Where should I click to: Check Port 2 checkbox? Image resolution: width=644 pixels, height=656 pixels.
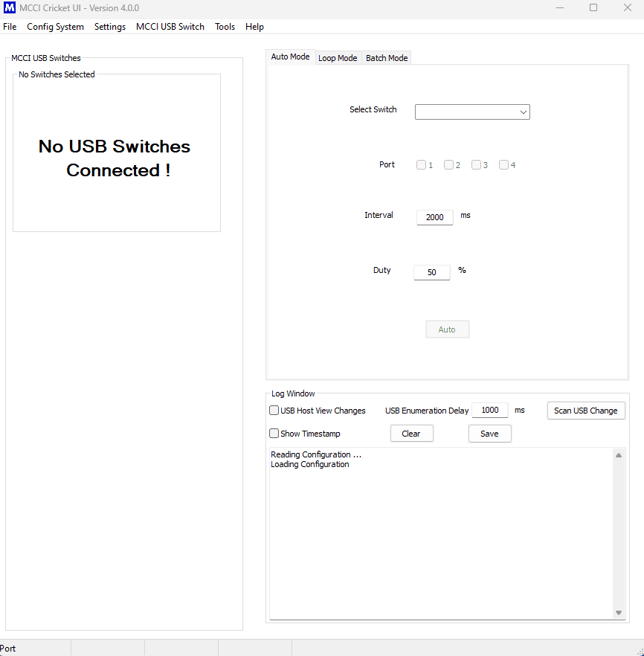[448, 165]
